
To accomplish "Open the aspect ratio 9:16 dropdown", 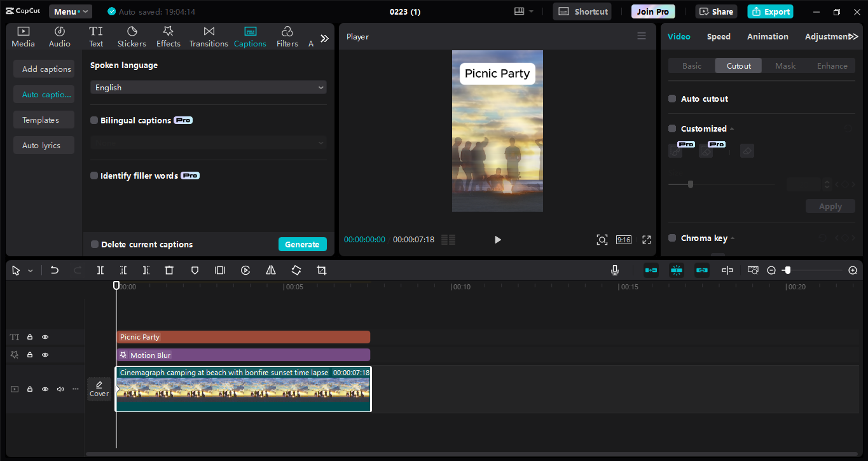I will click(x=623, y=240).
